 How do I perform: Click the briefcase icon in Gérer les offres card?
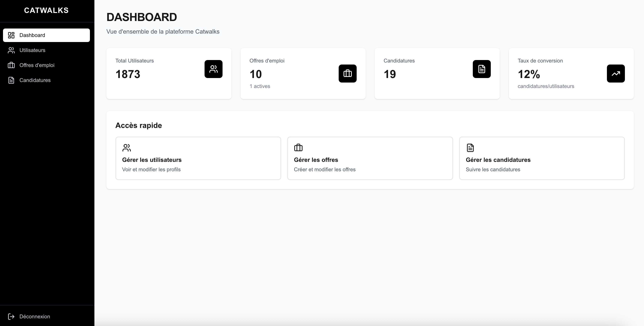click(298, 148)
